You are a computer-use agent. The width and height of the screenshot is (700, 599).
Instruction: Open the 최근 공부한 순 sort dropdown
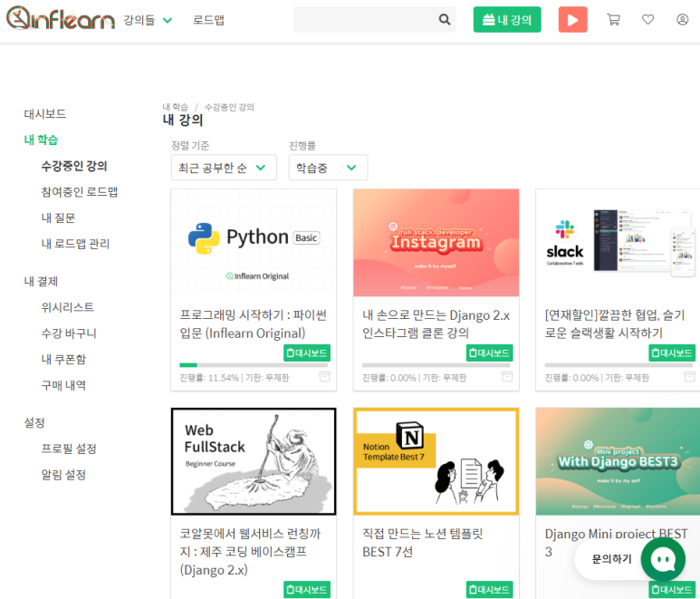click(x=224, y=168)
